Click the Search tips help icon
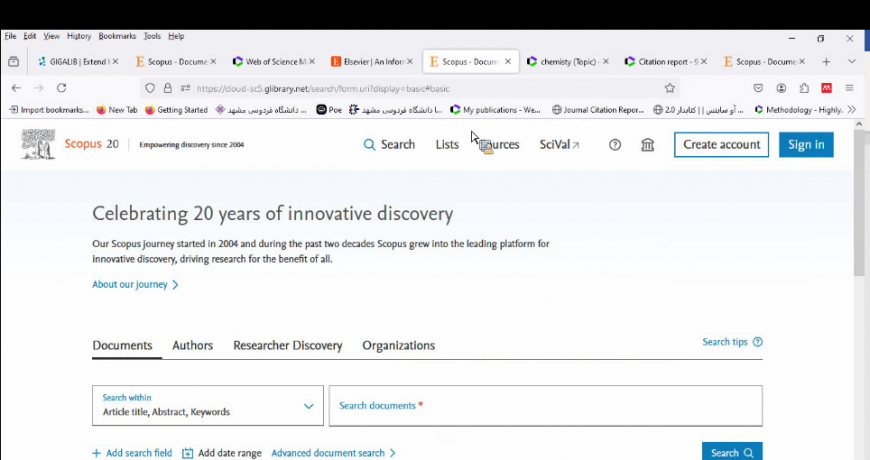 coord(758,342)
